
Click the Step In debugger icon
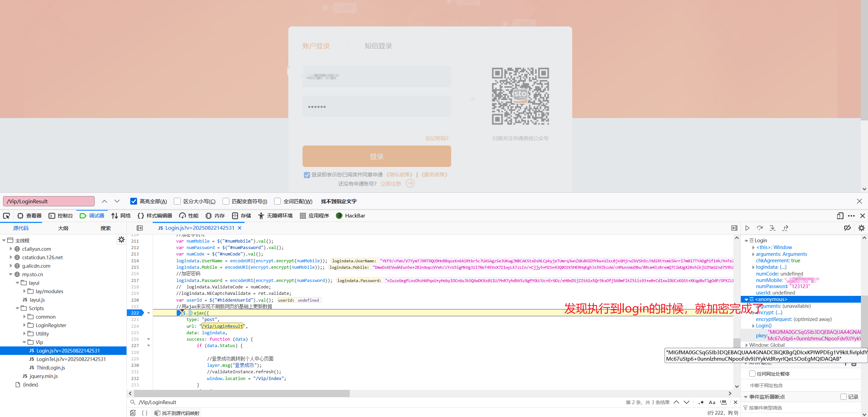pyautogui.click(x=773, y=228)
